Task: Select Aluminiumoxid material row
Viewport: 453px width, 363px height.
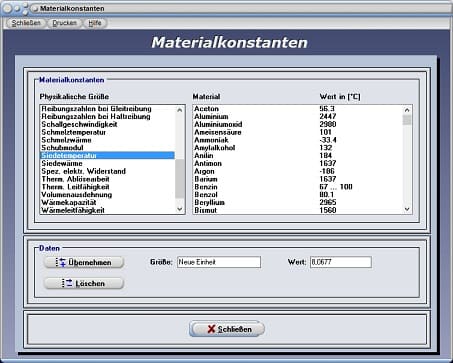Action: coord(298,124)
